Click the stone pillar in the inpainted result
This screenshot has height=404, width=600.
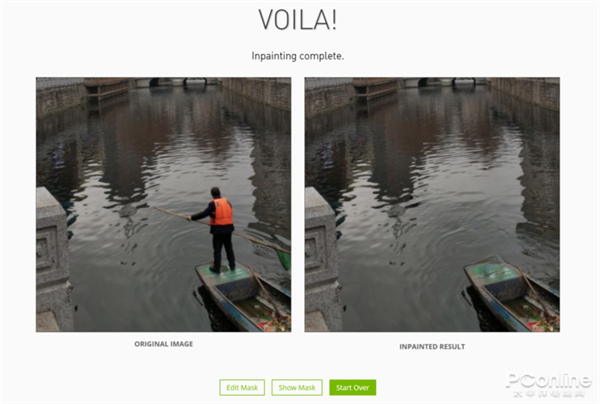click(x=322, y=259)
